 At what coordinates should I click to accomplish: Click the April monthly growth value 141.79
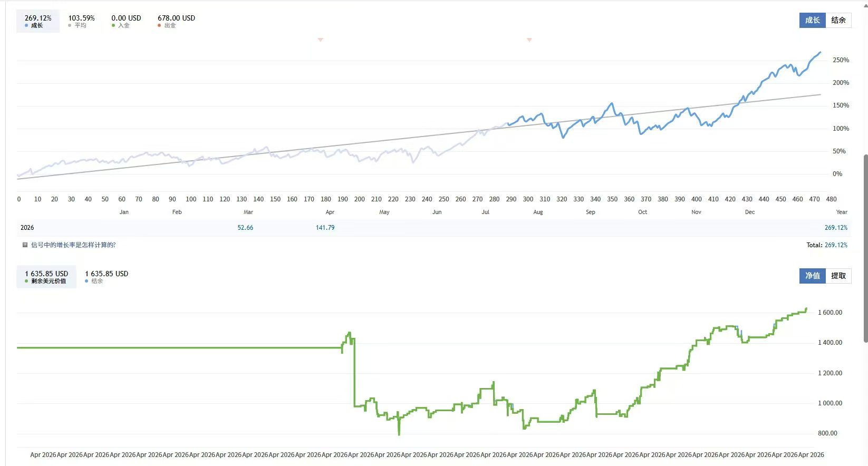pyautogui.click(x=325, y=228)
